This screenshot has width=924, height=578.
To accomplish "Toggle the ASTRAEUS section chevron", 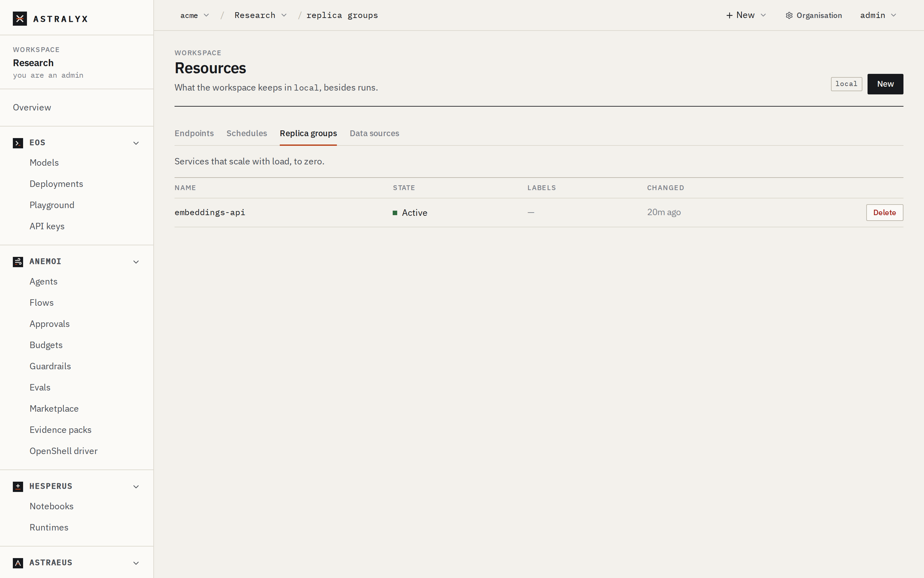I will tap(136, 563).
